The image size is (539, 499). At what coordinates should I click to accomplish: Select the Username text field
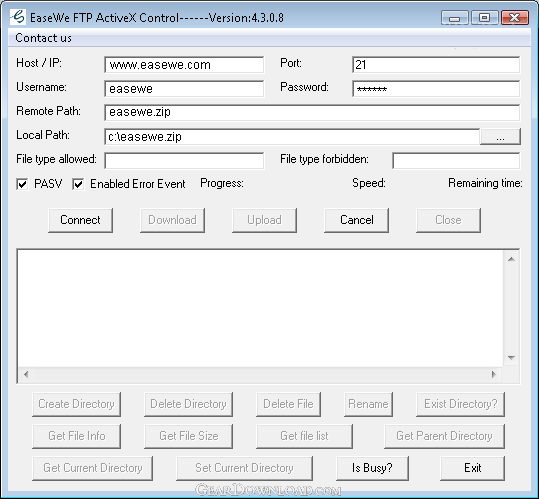coord(184,89)
